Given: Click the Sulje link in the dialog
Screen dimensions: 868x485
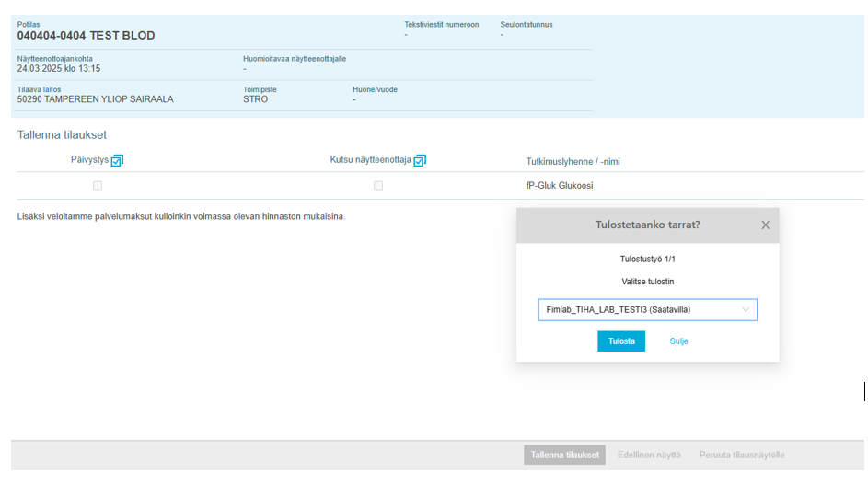Looking at the screenshot, I should point(678,341).
